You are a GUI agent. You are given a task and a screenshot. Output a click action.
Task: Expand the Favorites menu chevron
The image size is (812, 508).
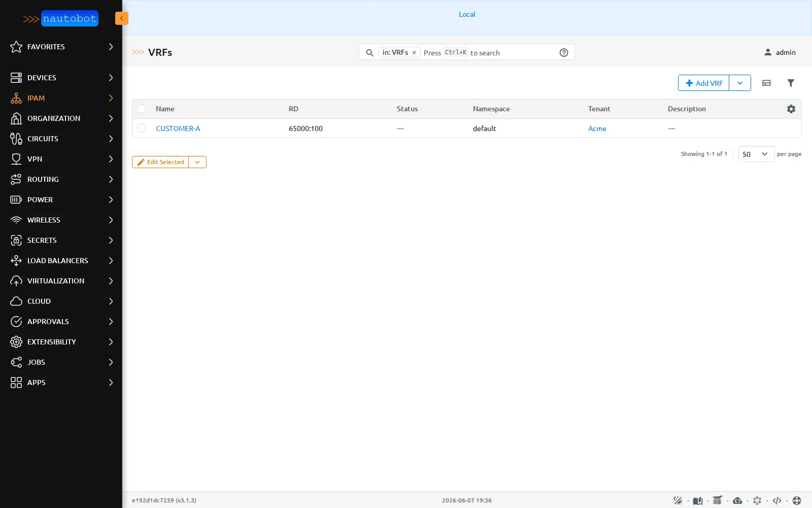point(111,47)
